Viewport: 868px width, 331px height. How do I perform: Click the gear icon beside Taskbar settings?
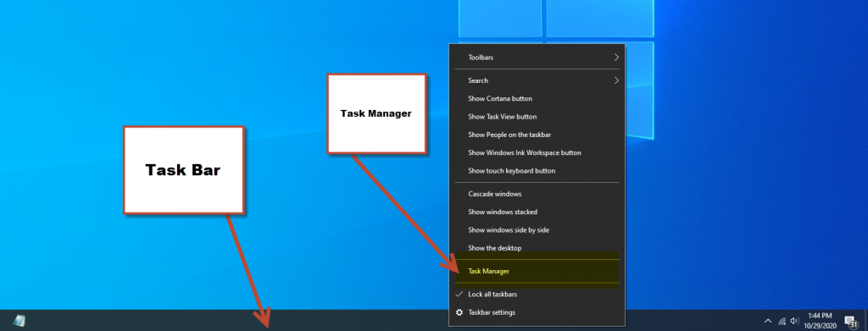[459, 312]
